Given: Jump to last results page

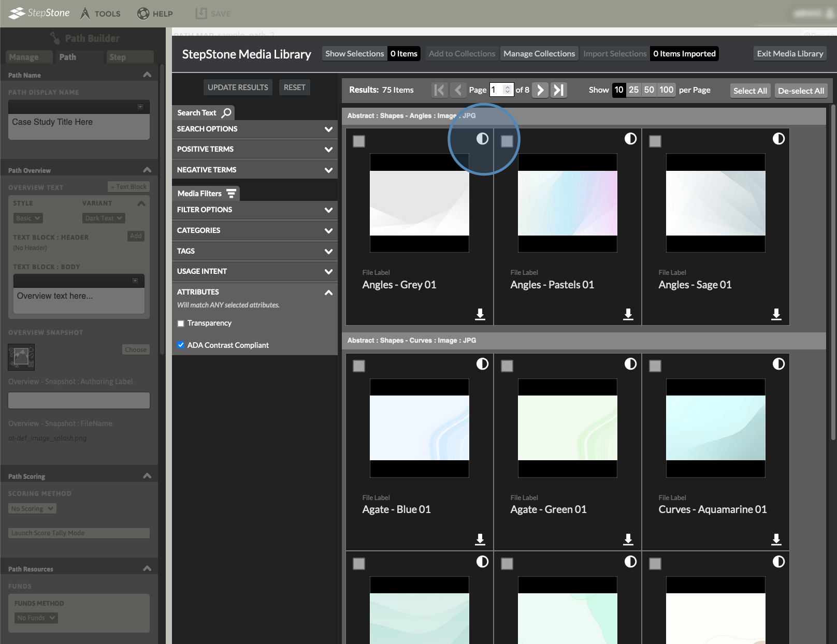Looking at the screenshot, I should tap(558, 90).
